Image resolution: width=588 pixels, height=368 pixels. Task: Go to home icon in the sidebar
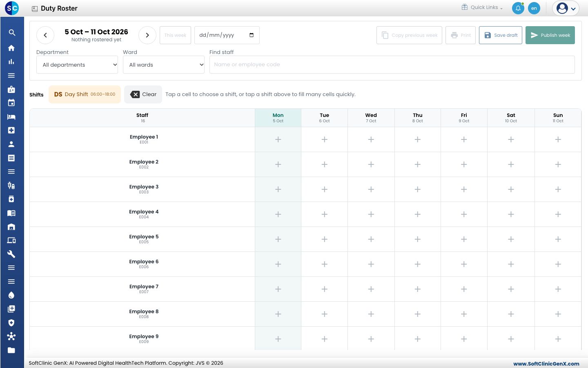click(x=11, y=48)
